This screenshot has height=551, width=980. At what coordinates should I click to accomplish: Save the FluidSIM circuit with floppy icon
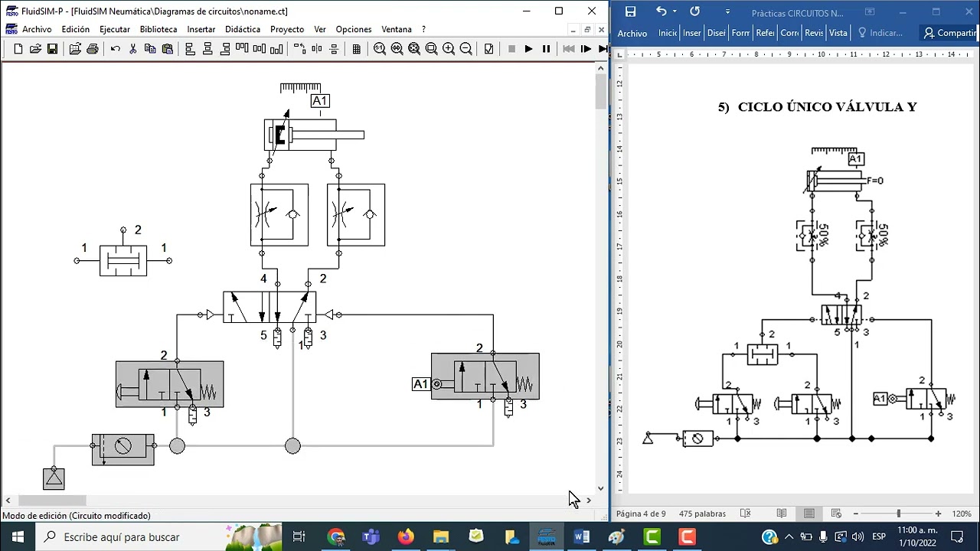tap(52, 49)
